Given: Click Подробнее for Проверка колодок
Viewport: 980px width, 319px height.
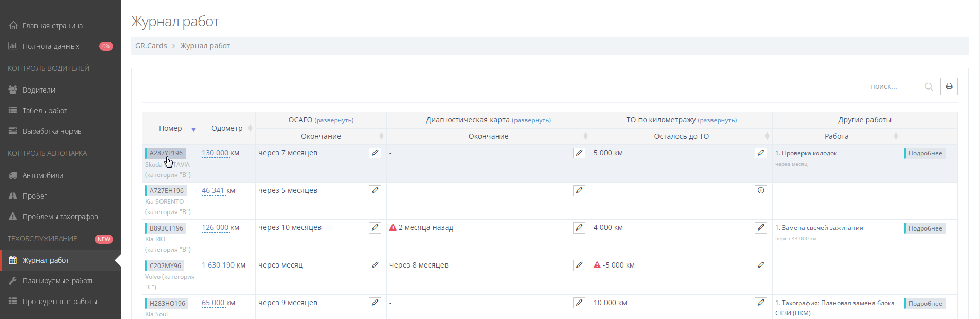Looking at the screenshot, I should (925, 153).
